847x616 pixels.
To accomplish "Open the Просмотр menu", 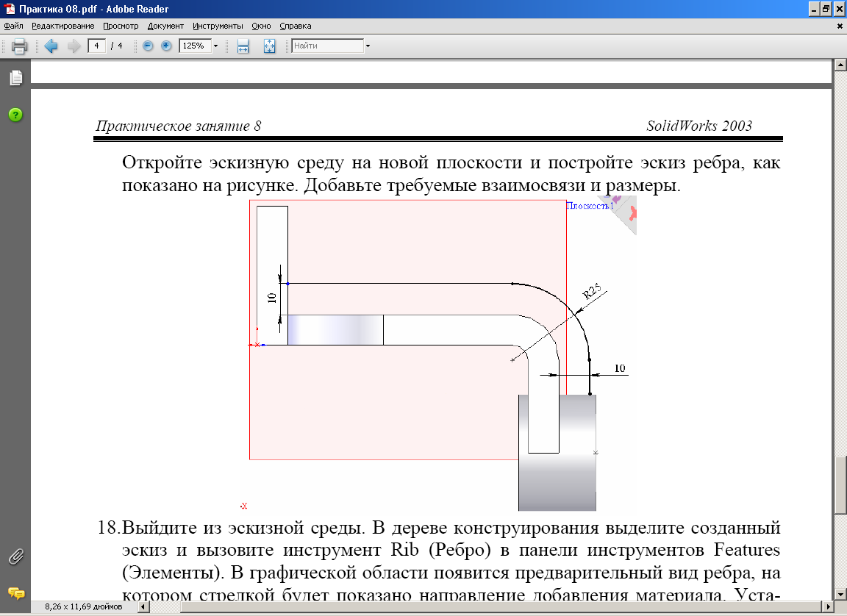I will (121, 26).
